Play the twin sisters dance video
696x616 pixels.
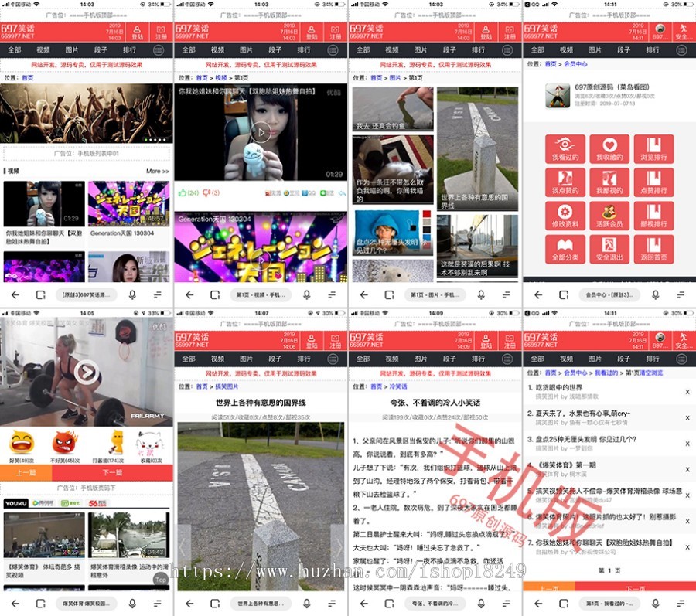point(261,132)
